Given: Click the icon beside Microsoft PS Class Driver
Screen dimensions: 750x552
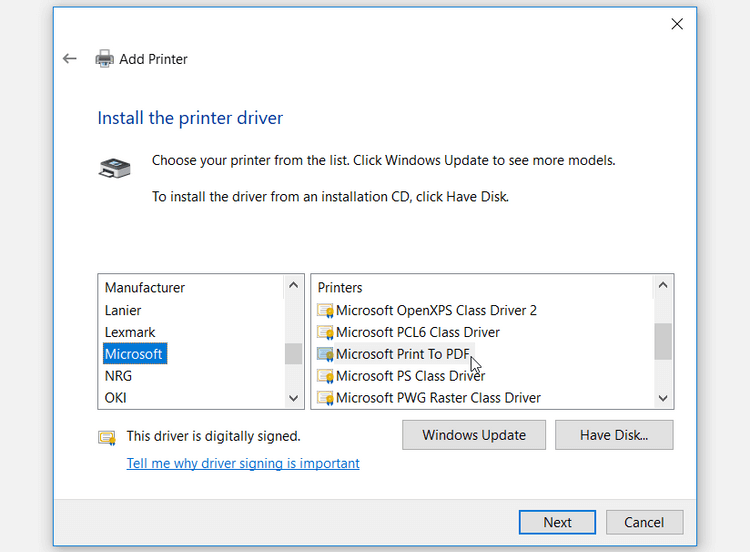Looking at the screenshot, I should pyautogui.click(x=325, y=376).
